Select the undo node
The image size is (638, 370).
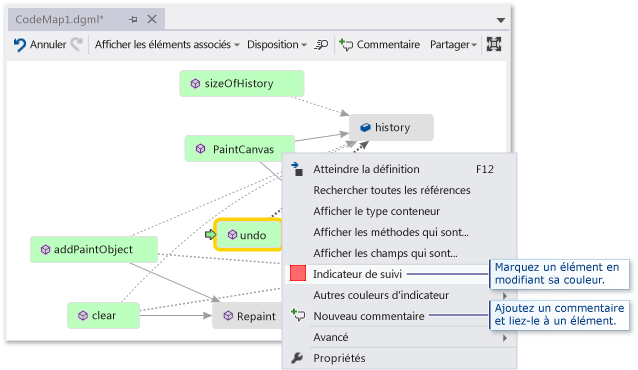point(248,235)
